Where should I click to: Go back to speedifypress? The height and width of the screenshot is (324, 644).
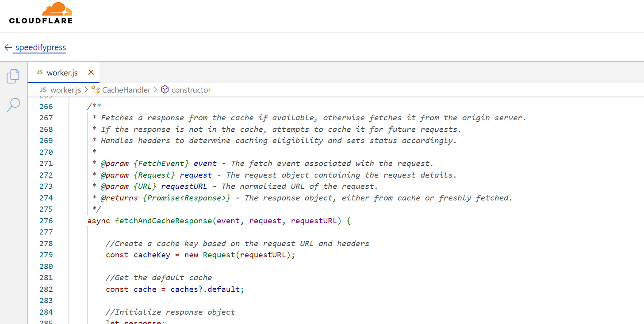coord(41,47)
